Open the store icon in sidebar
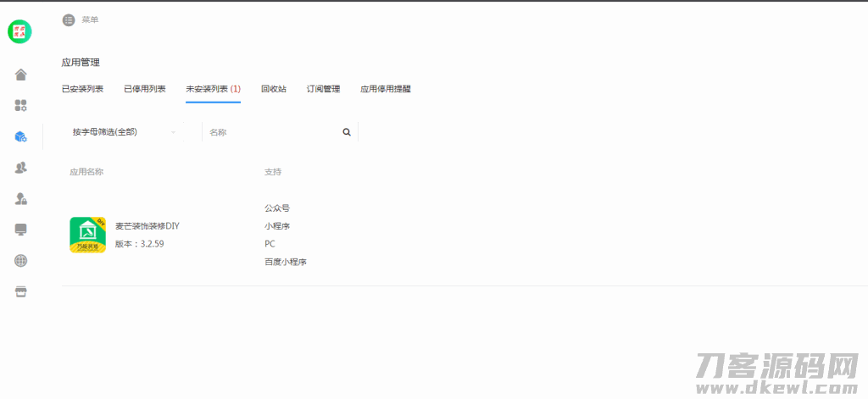 21,291
